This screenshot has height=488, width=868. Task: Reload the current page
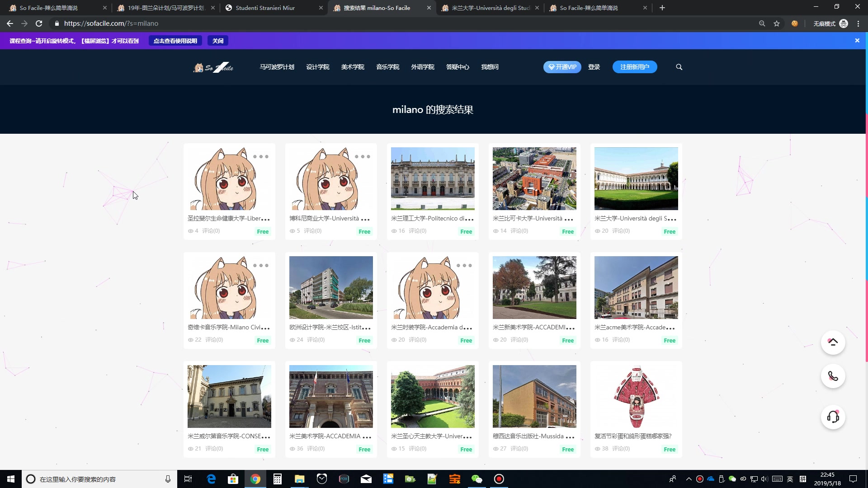pos(39,23)
